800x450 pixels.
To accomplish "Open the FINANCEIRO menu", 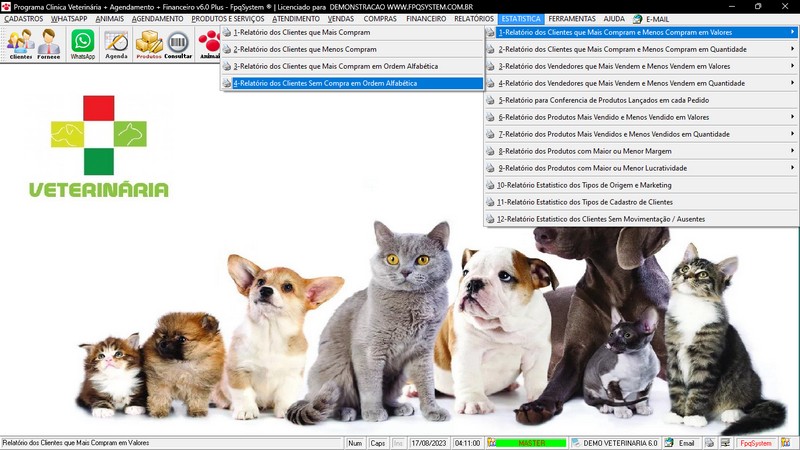I will point(426,19).
